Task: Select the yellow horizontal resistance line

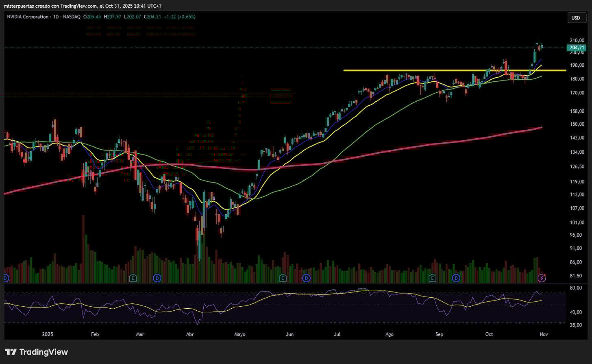Action: pyautogui.click(x=455, y=70)
